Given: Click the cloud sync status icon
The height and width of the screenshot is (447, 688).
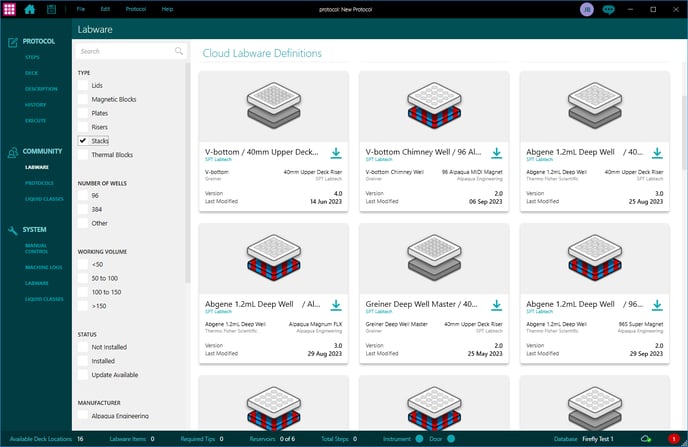Looking at the screenshot, I should click(646, 439).
